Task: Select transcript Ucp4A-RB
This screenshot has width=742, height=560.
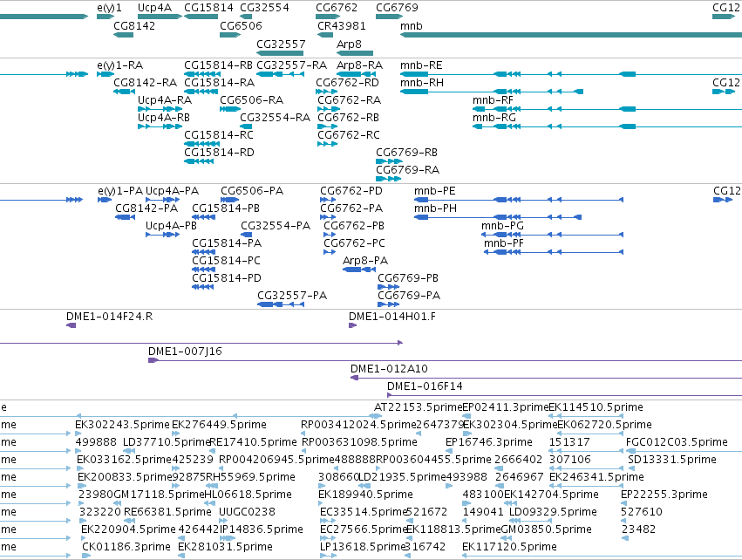Action: click(160, 126)
